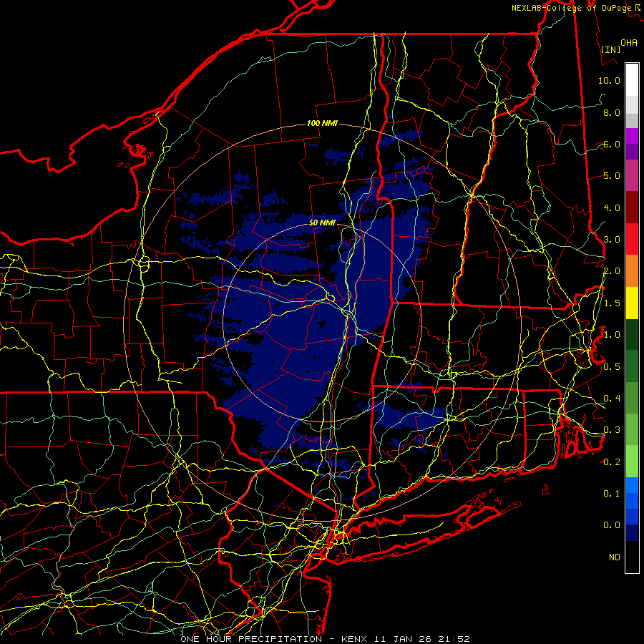Viewport: 644px width, 644px height.
Task: Click the 0.1 legend value
Action: point(612,493)
